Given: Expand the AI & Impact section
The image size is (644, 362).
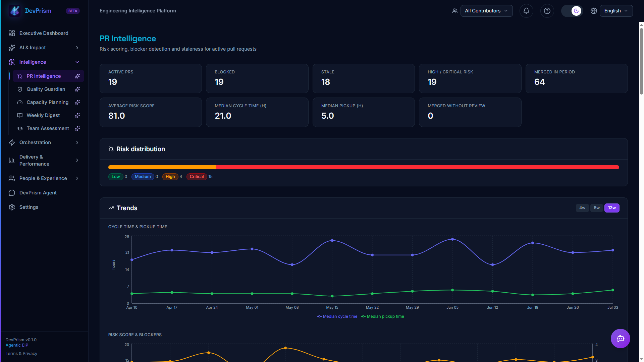Looking at the screenshot, I should pos(44,48).
